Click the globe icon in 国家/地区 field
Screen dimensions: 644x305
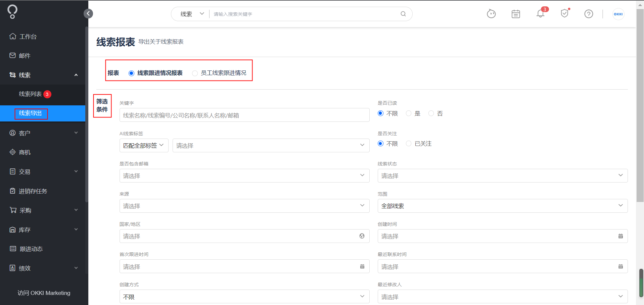362,236
